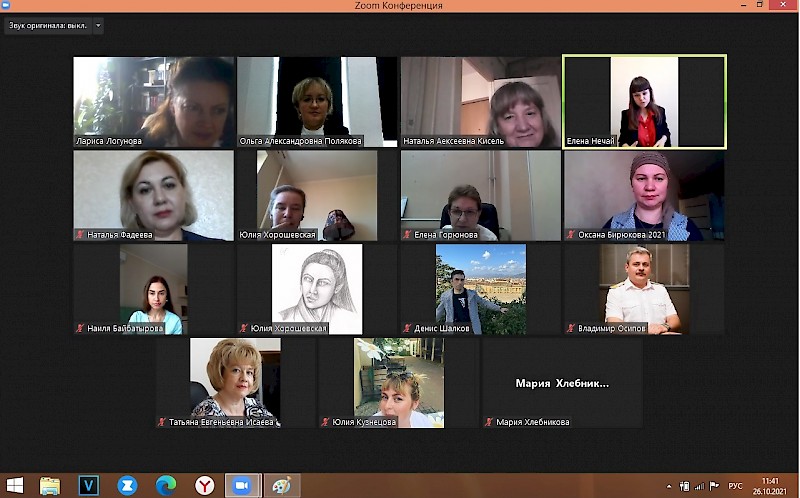The width and height of the screenshot is (800, 498).
Task: Open the clock showing 11:41 in tray
Action: point(770,486)
